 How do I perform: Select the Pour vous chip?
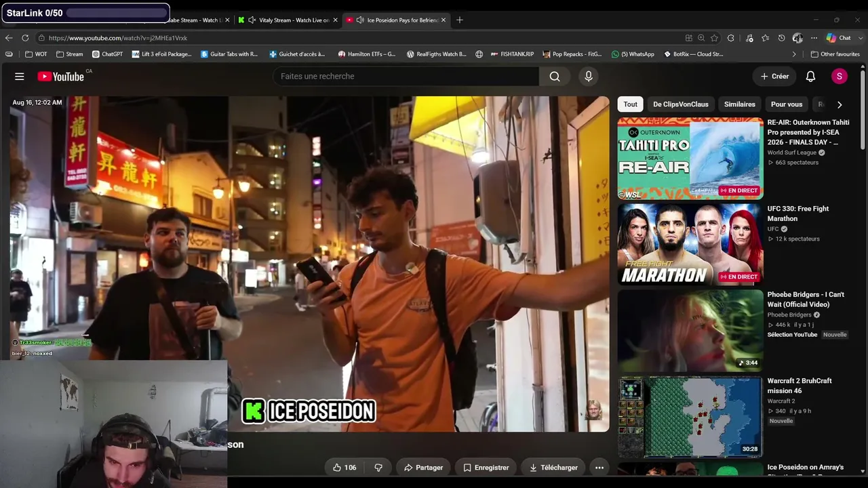click(x=787, y=104)
